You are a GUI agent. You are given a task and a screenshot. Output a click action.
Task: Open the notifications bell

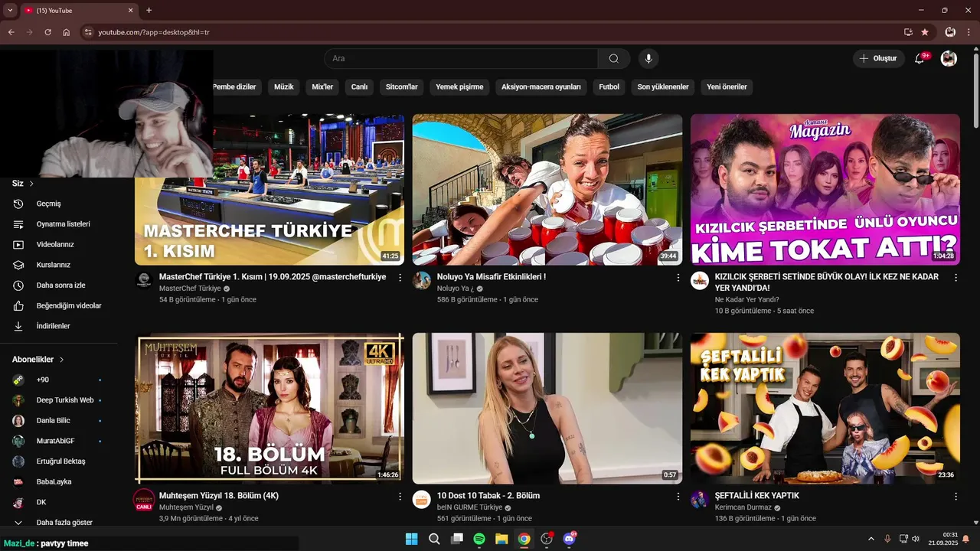[920, 58]
